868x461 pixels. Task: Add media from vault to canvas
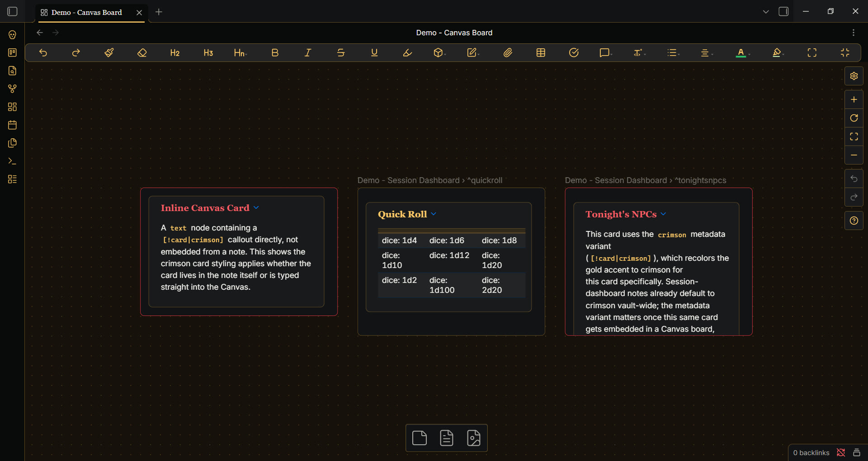coord(474,438)
